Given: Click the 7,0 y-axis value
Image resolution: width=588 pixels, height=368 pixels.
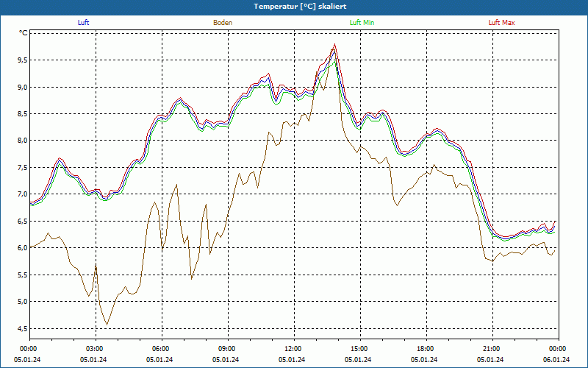Looking at the screenshot, I should pyautogui.click(x=23, y=194).
